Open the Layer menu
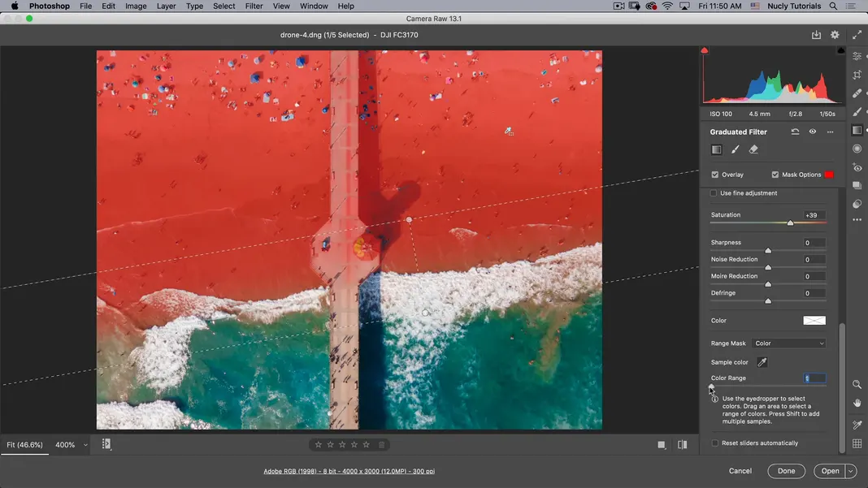 pyautogui.click(x=166, y=6)
